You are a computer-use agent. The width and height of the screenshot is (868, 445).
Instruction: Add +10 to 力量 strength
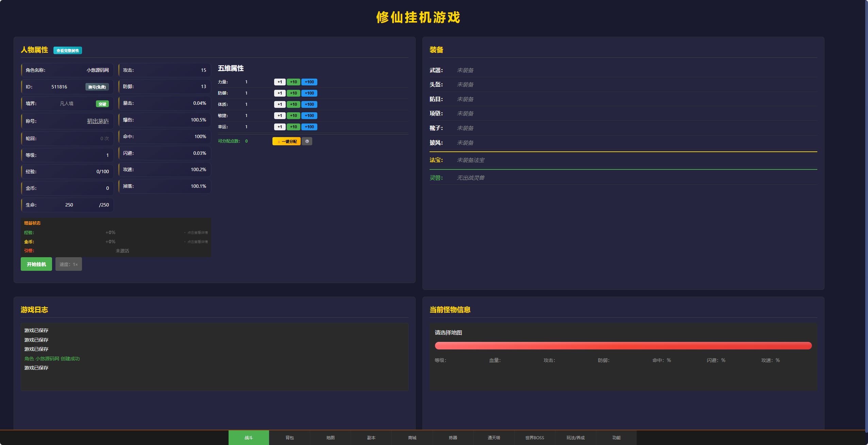click(x=293, y=82)
